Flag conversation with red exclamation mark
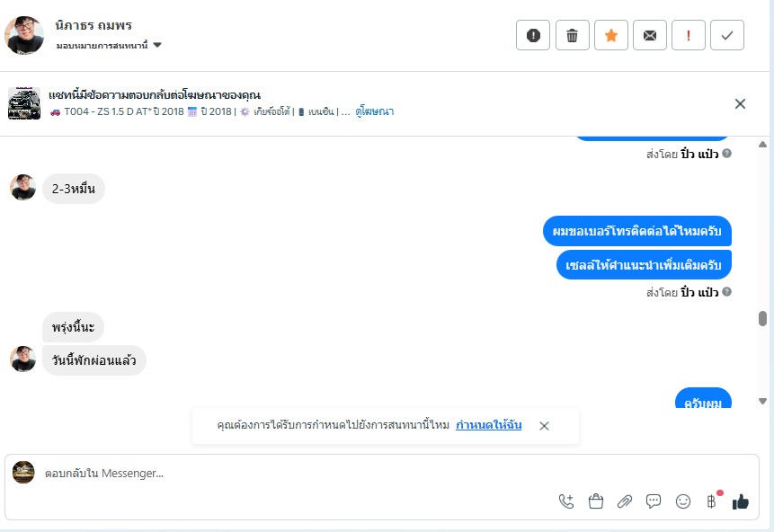Viewport: 774px width, 532px height. click(x=688, y=36)
